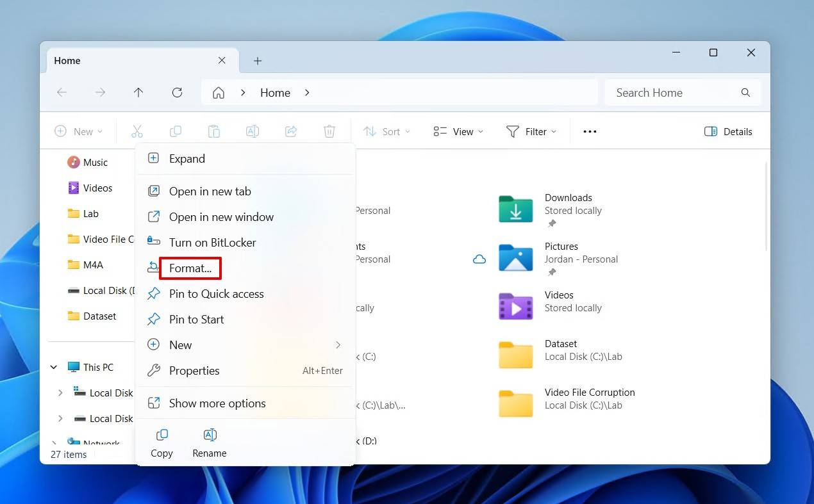Click the Home icon in address bar
The width and height of the screenshot is (814, 504).
(x=219, y=93)
